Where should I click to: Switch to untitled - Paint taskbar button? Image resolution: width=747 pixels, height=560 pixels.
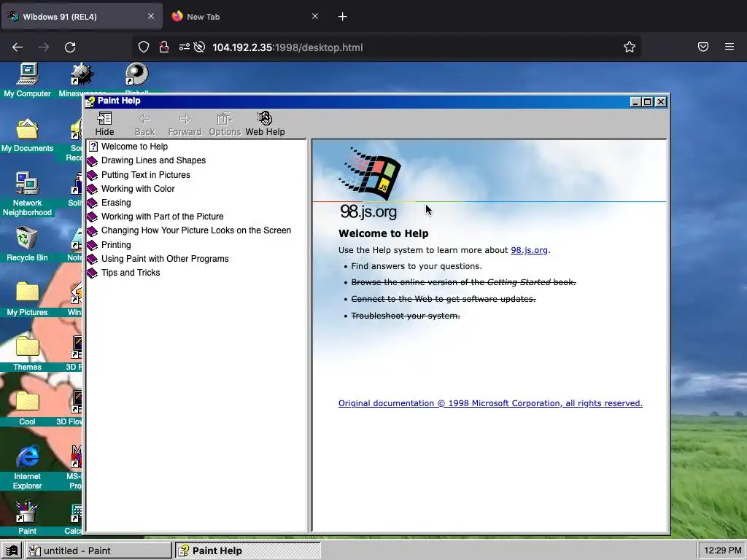coord(99,551)
